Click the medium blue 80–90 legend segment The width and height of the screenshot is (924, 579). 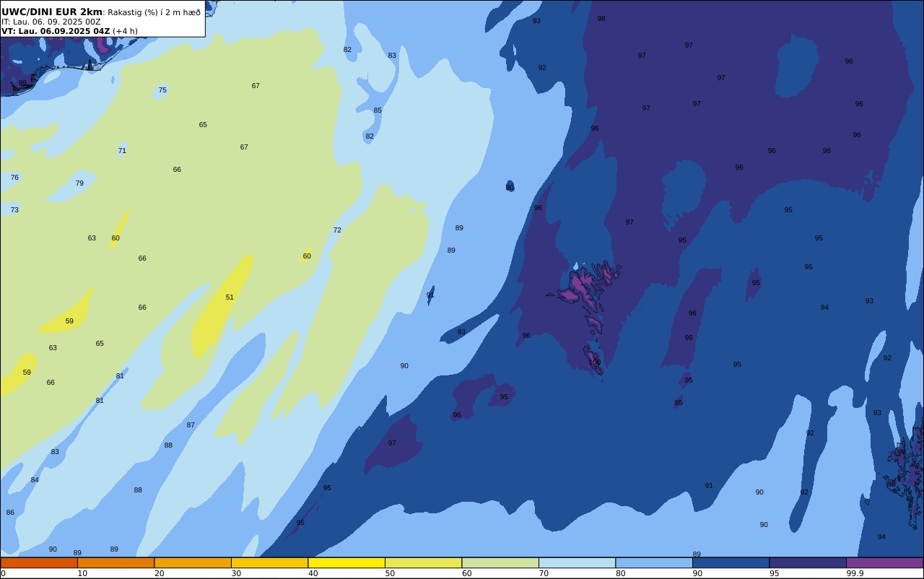click(654, 562)
